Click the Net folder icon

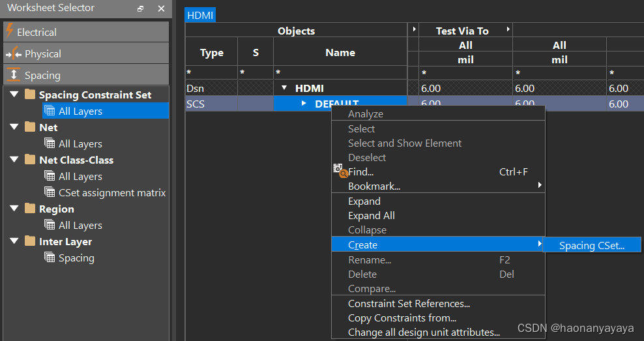point(29,126)
